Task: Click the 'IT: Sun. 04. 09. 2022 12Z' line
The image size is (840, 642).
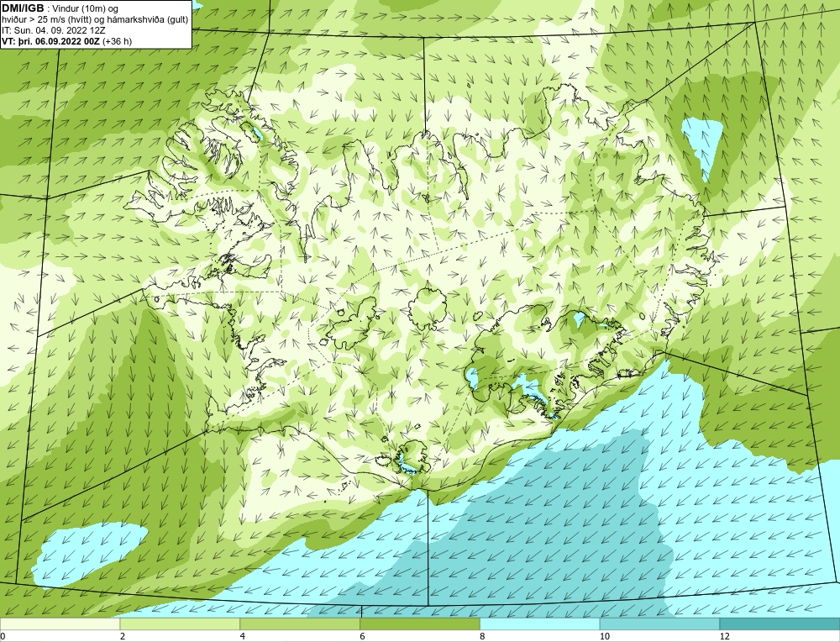Action: pyautogui.click(x=54, y=30)
